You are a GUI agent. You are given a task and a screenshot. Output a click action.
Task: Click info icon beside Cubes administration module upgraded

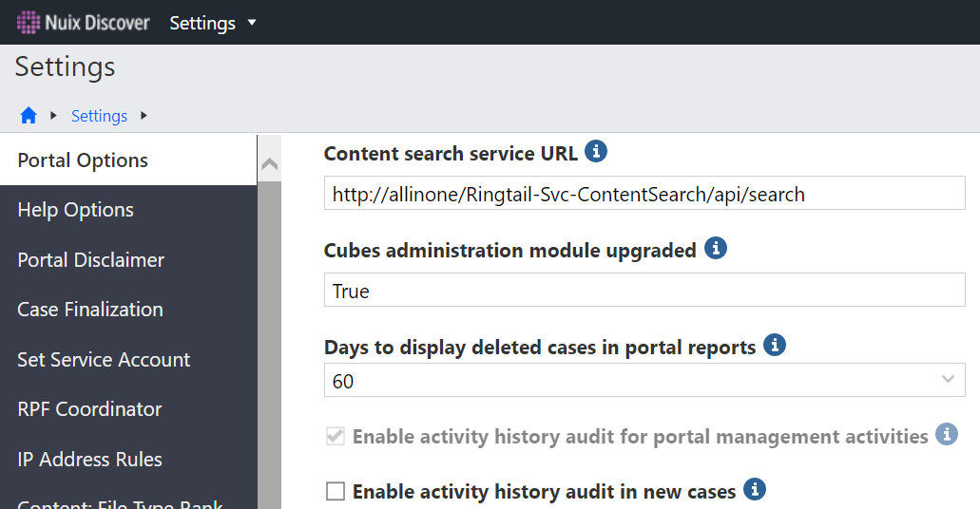(x=715, y=249)
